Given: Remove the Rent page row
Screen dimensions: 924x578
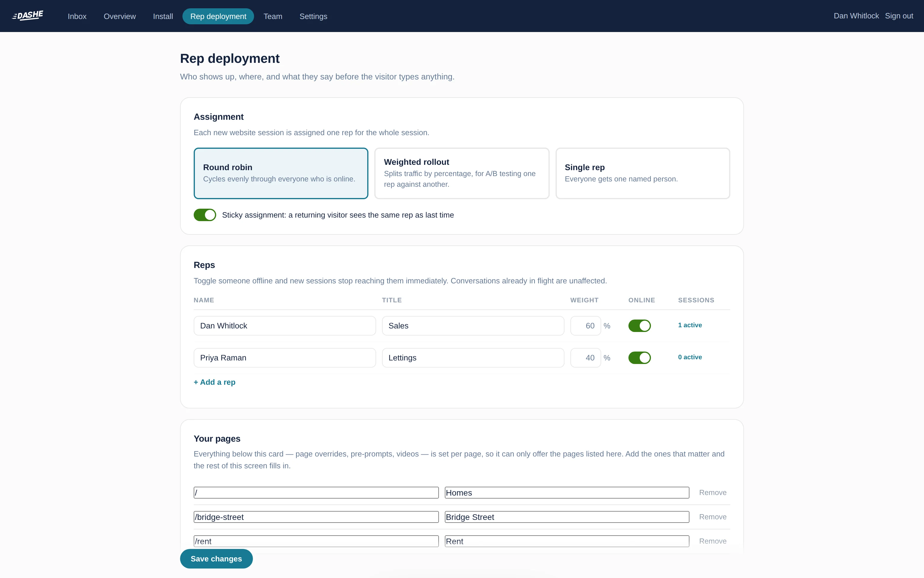Looking at the screenshot, I should click(x=713, y=541).
